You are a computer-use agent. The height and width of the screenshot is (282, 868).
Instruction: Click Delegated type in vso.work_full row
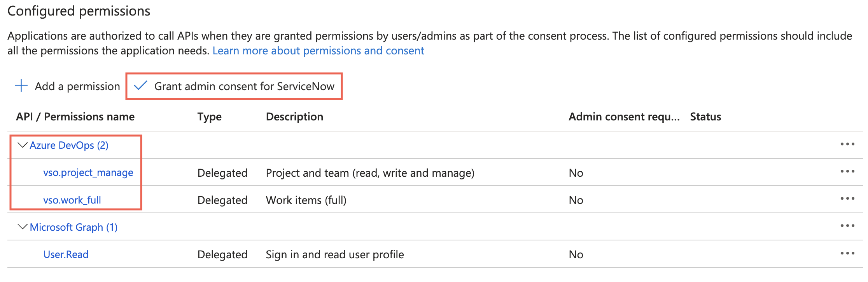222,200
